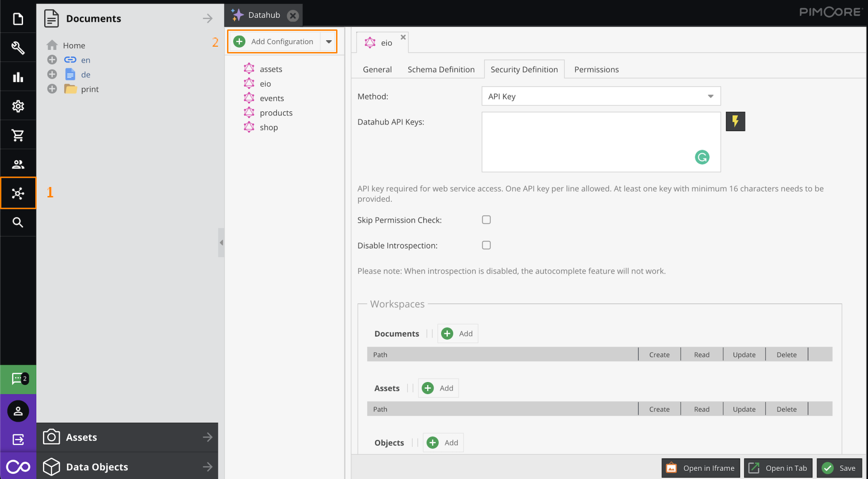Open the products Datahub configuration
This screenshot has width=868, height=479.
pyautogui.click(x=276, y=113)
